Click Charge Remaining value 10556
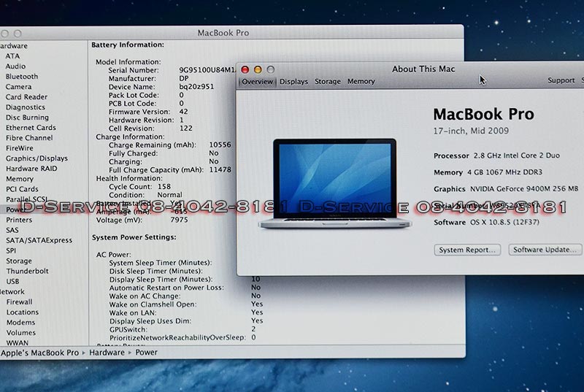Image resolution: width=584 pixels, height=392 pixels. tap(220, 145)
